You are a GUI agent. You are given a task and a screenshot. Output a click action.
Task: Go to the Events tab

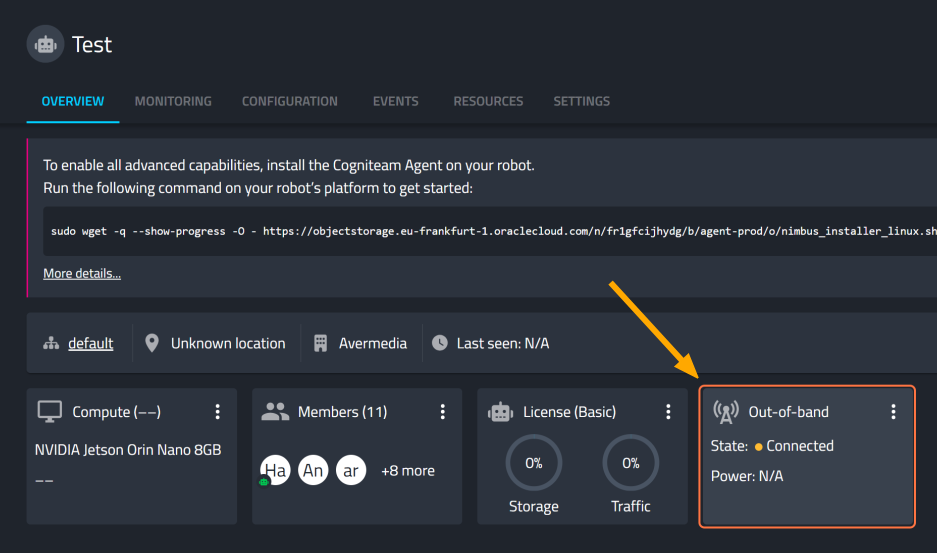395,101
